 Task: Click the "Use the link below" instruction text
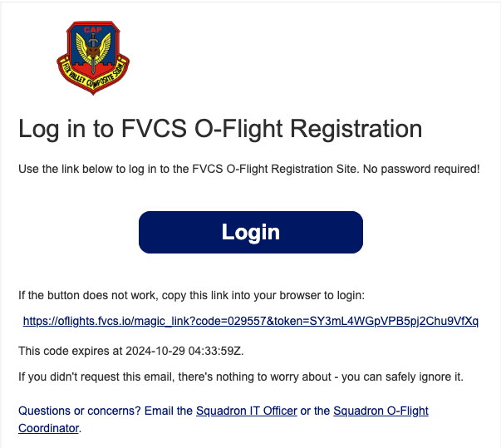(166, 170)
